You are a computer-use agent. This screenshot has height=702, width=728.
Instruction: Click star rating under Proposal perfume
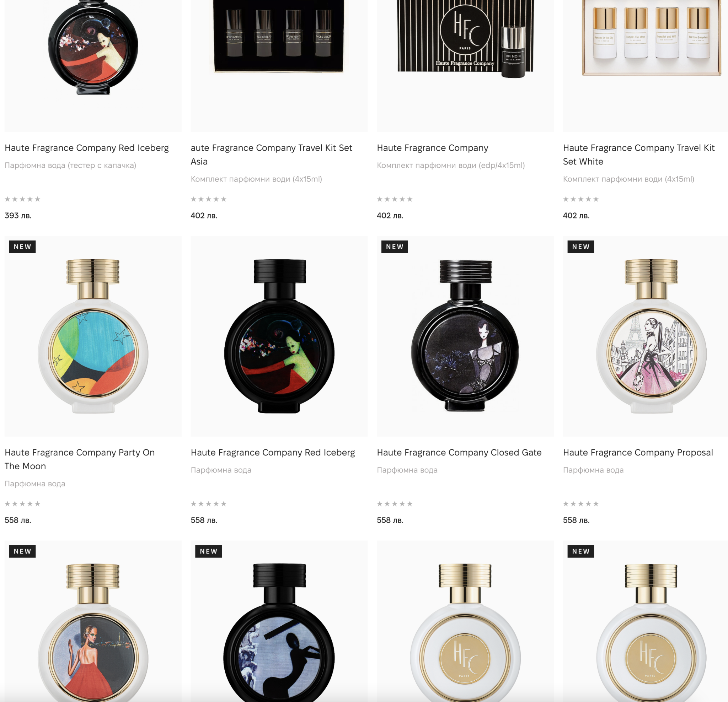(x=580, y=504)
